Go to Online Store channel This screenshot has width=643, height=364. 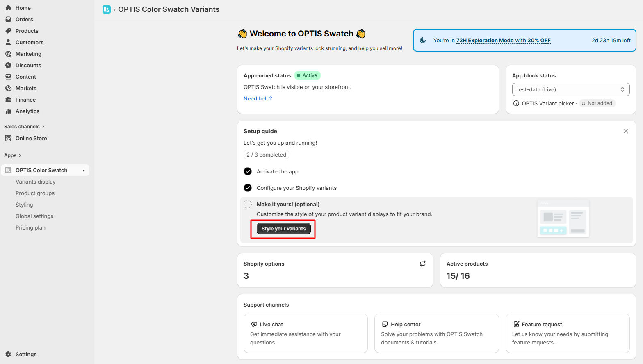[x=31, y=138]
